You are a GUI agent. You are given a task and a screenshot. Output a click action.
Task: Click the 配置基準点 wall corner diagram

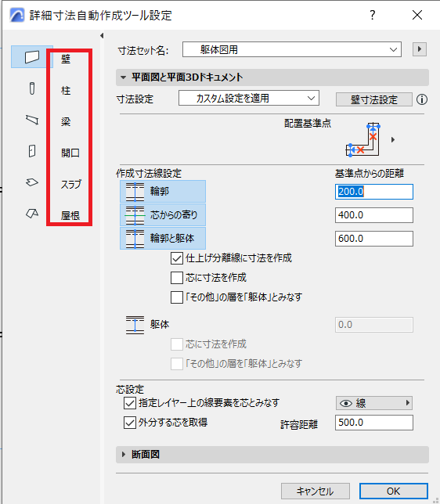[363, 139]
